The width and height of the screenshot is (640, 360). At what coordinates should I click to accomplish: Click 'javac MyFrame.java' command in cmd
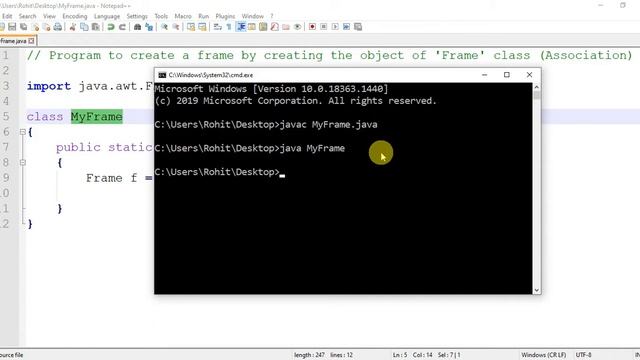(x=329, y=124)
